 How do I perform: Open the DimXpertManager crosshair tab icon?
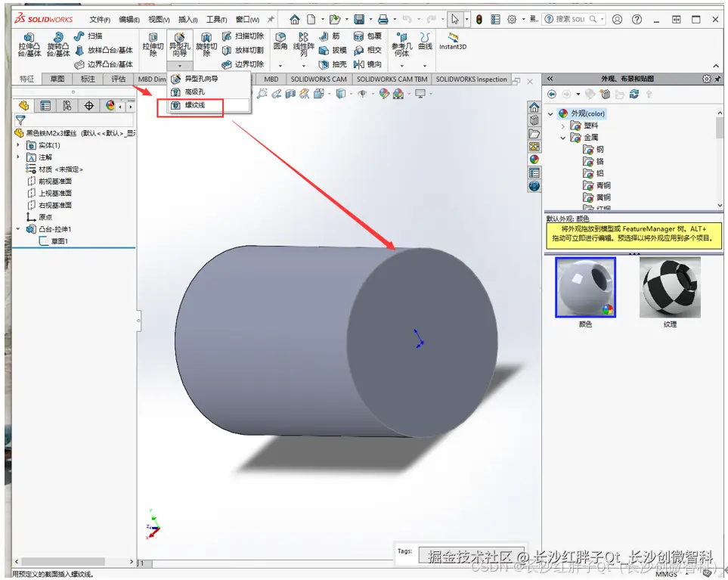[x=88, y=106]
